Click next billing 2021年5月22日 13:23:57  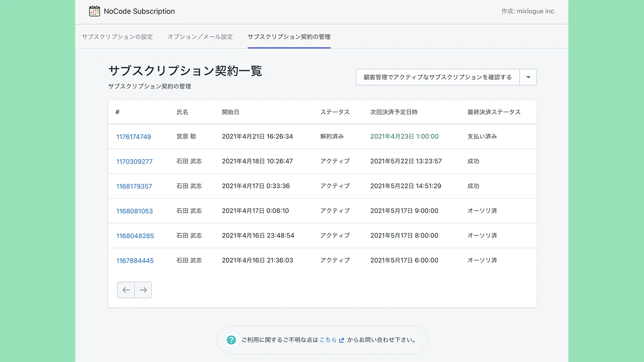tap(406, 161)
